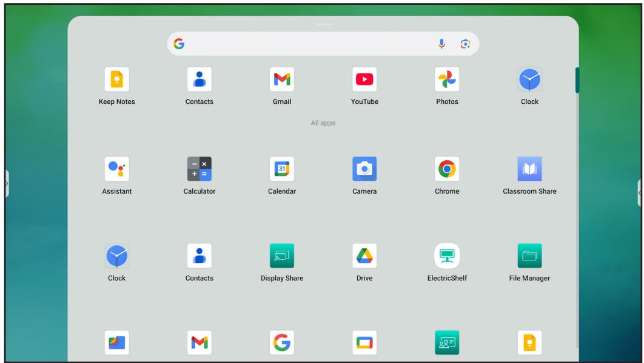This screenshot has height=363, width=644.
Task: Open the Calendar app
Action: pos(282,169)
